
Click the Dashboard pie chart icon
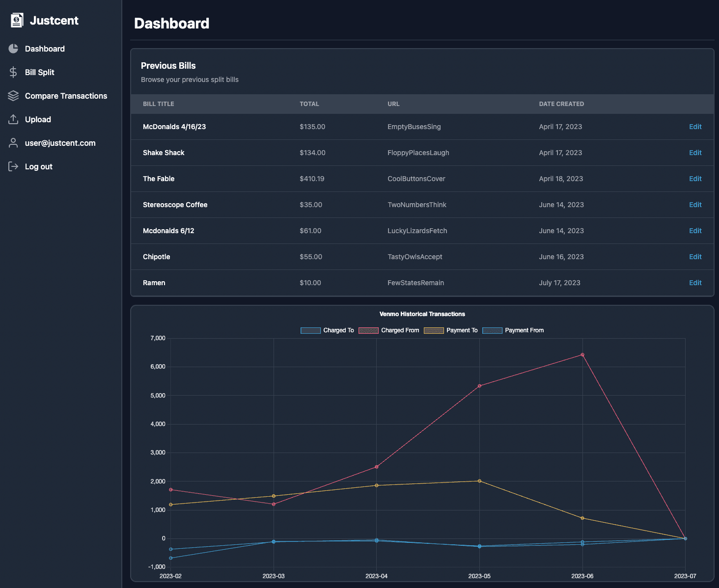click(x=13, y=49)
